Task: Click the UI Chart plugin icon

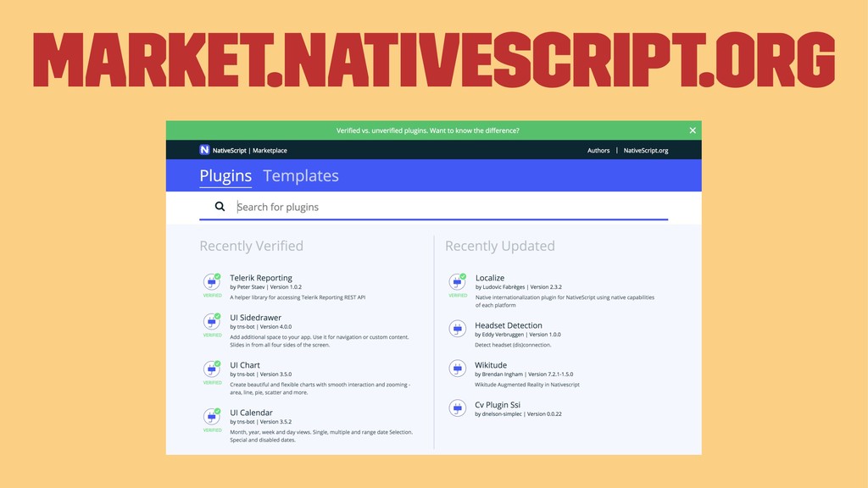Action: point(211,369)
